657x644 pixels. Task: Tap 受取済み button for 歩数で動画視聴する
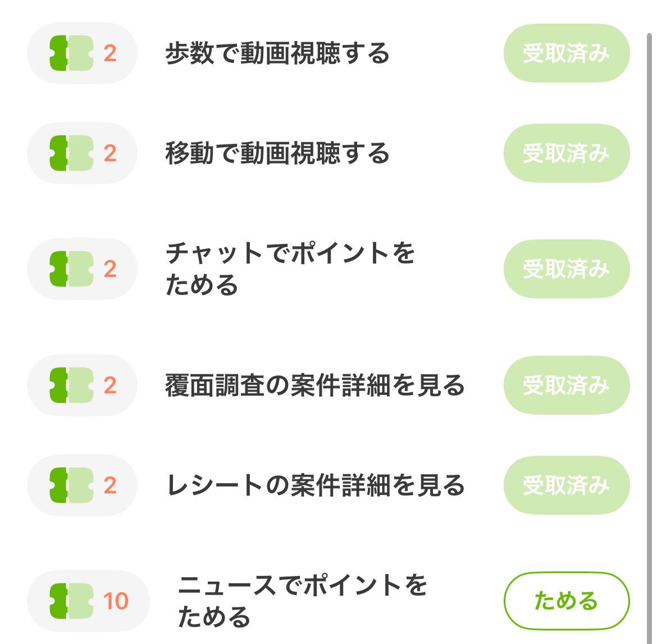click(x=566, y=53)
